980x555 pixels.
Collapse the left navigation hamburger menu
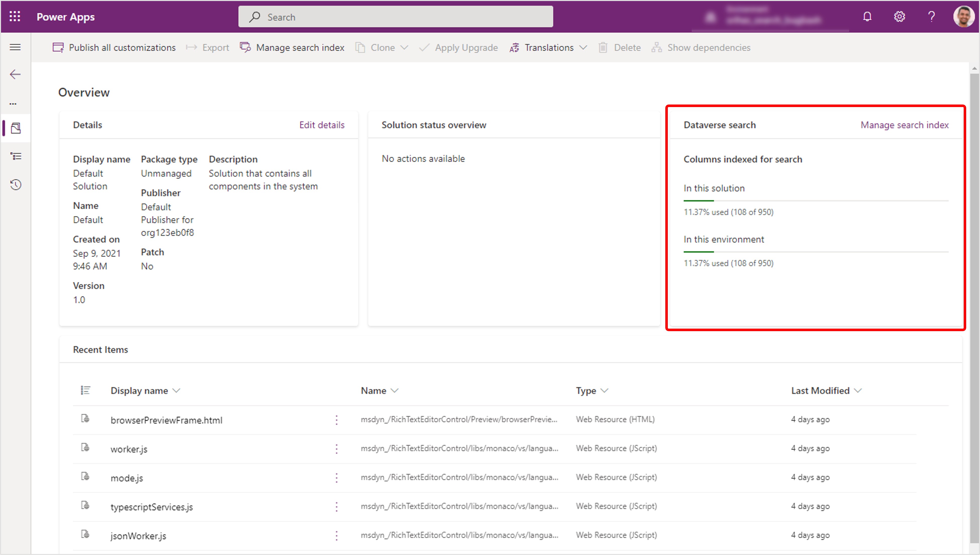15,47
